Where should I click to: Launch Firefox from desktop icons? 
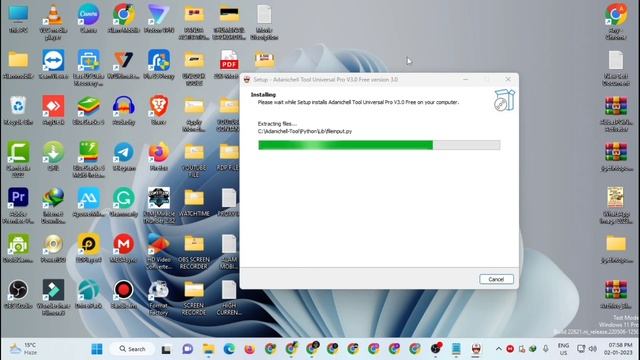pyautogui.click(x=159, y=156)
